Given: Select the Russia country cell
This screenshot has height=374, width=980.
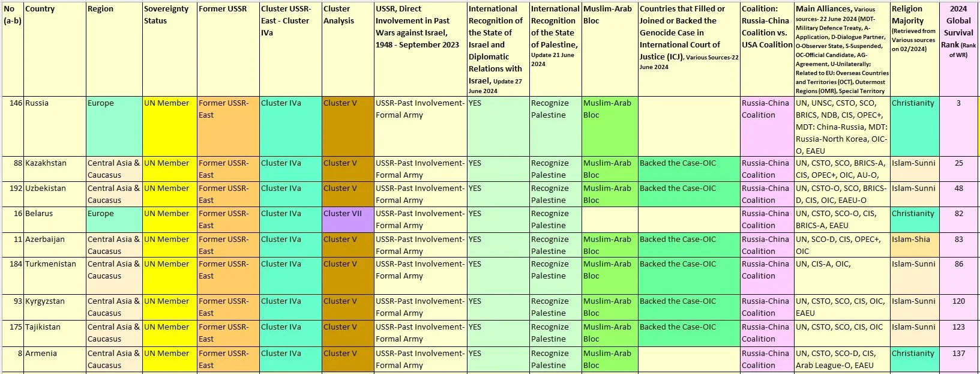Looking at the screenshot, I should tap(55, 126).
